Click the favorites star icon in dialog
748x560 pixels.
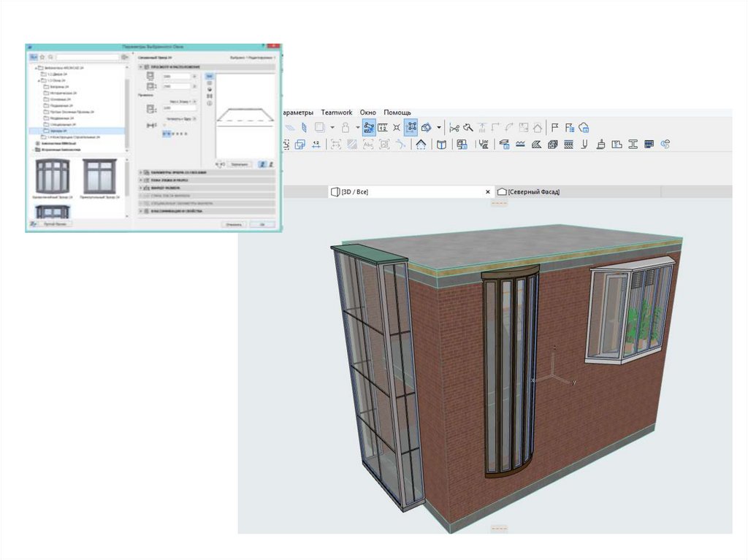click(x=42, y=56)
